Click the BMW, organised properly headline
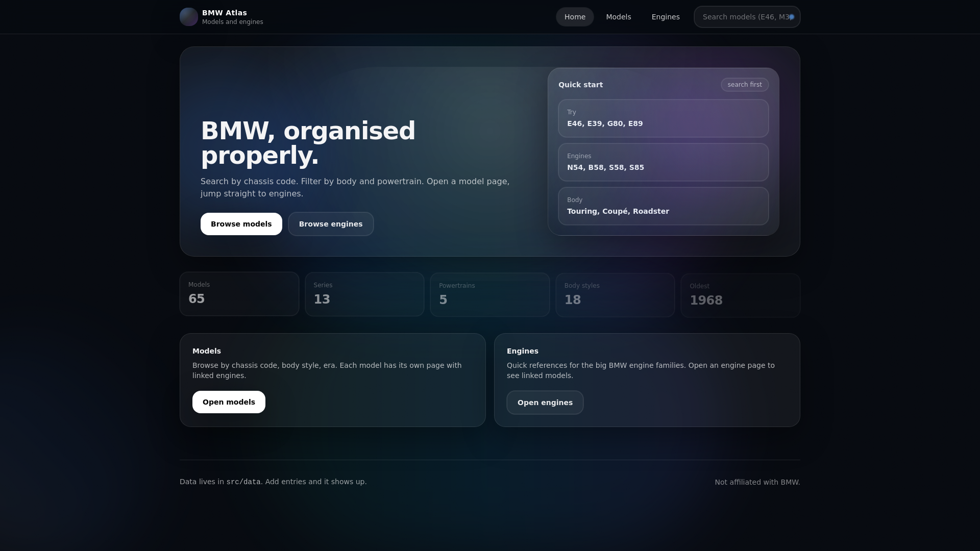Image resolution: width=980 pixels, height=551 pixels. [x=308, y=143]
